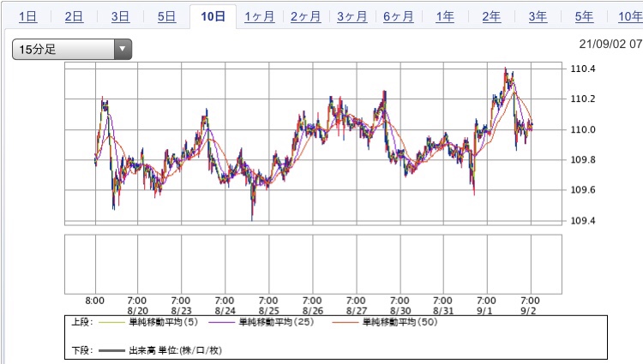Display the 10年 chart range
Image resolution: width=643 pixels, height=364 pixels.
(630, 17)
